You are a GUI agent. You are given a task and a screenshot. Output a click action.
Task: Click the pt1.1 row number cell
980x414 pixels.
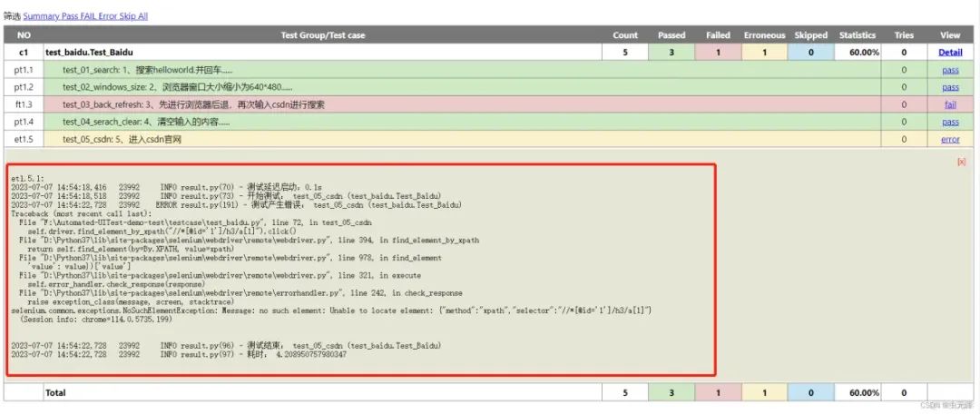[24, 70]
